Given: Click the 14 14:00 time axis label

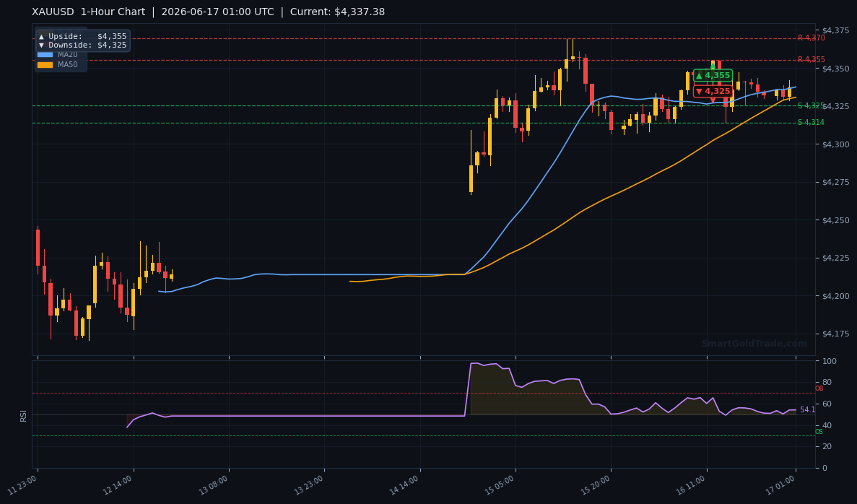Looking at the screenshot, I should click(x=404, y=485).
